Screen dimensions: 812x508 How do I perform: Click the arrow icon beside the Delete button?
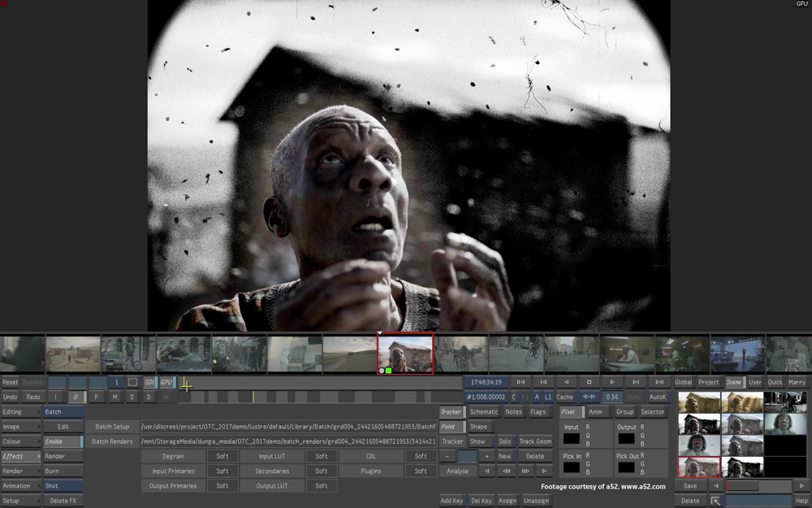715,501
